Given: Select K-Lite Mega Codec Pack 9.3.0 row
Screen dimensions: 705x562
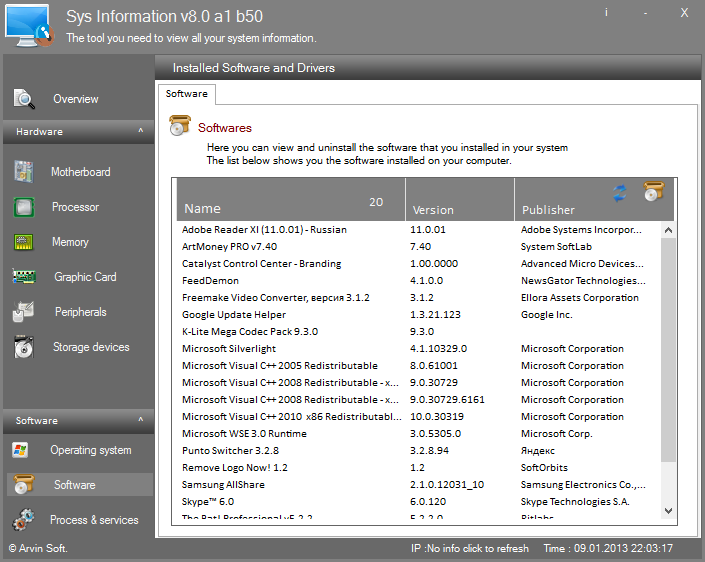Looking at the screenshot, I should pos(420,332).
